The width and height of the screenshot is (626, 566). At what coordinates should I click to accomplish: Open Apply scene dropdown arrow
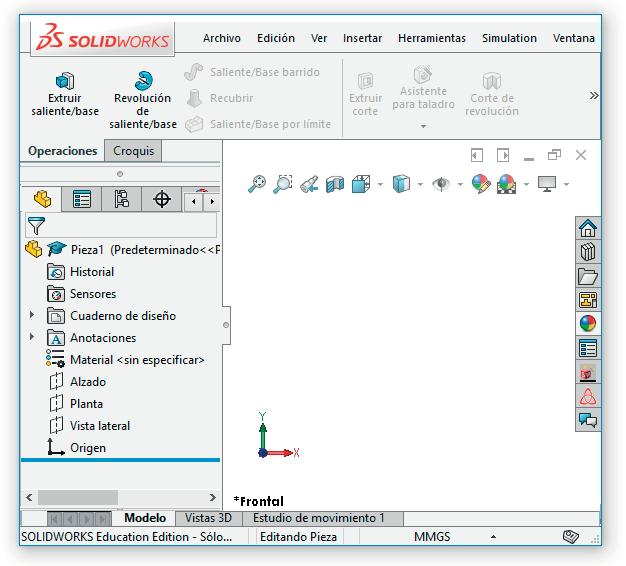pyautogui.click(x=526, y=184)
